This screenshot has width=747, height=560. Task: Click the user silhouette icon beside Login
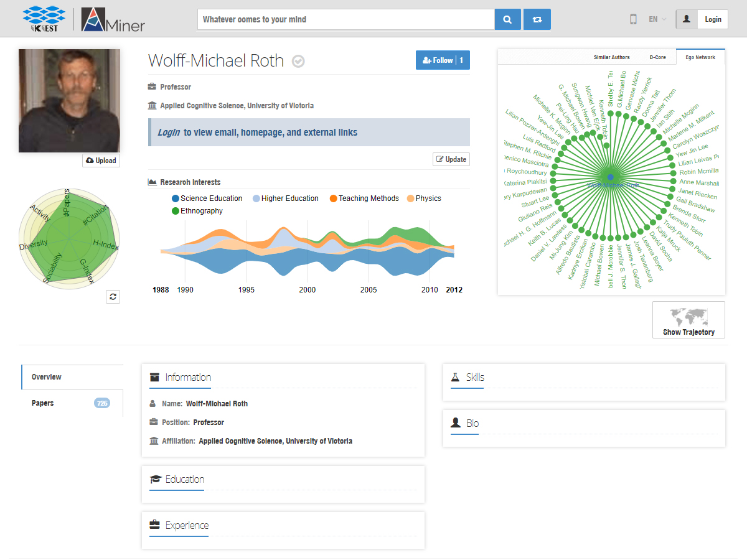click(687, 19)
